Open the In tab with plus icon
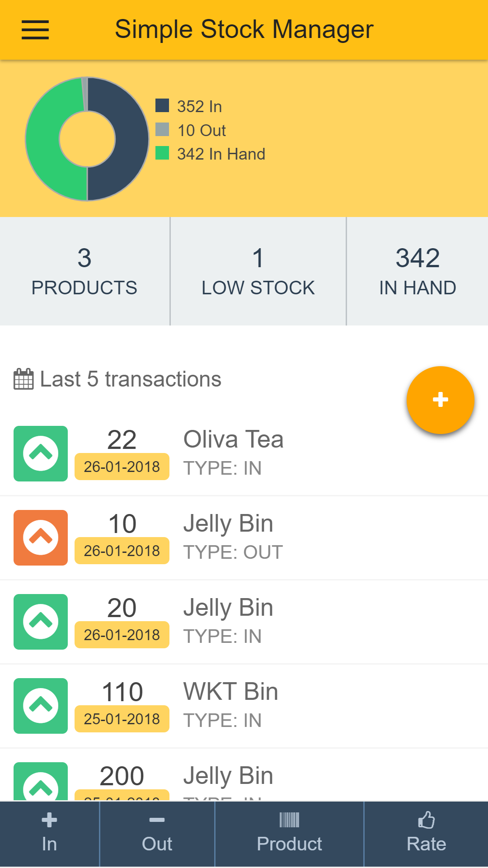Viewport: 488px width, 868px height. [x=49, y=834]
